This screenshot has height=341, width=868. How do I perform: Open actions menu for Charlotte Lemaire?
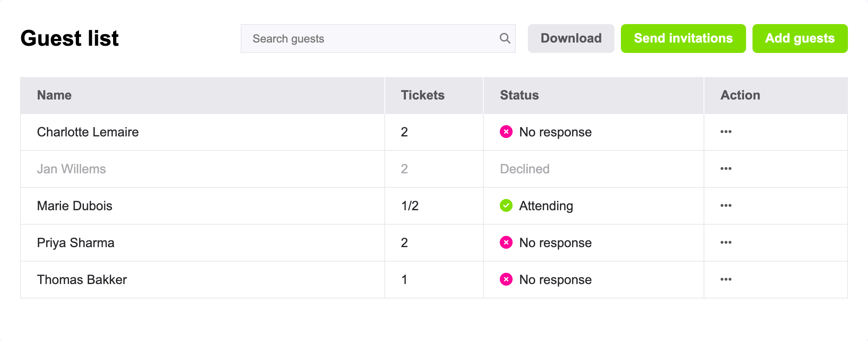[x=726, y=132]
